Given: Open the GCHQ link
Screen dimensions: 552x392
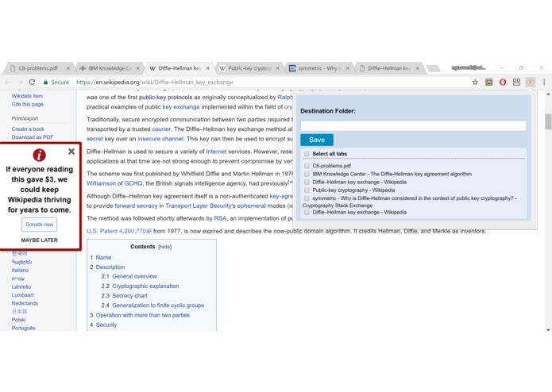Looking at the screenshot, I should pyautogui.click(x=133, y=183).
